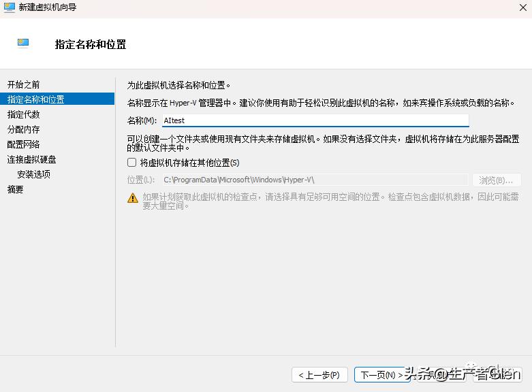Select the 安装选项 sub-step
Viewport: 532px width, 392px height.
(33, 174)
